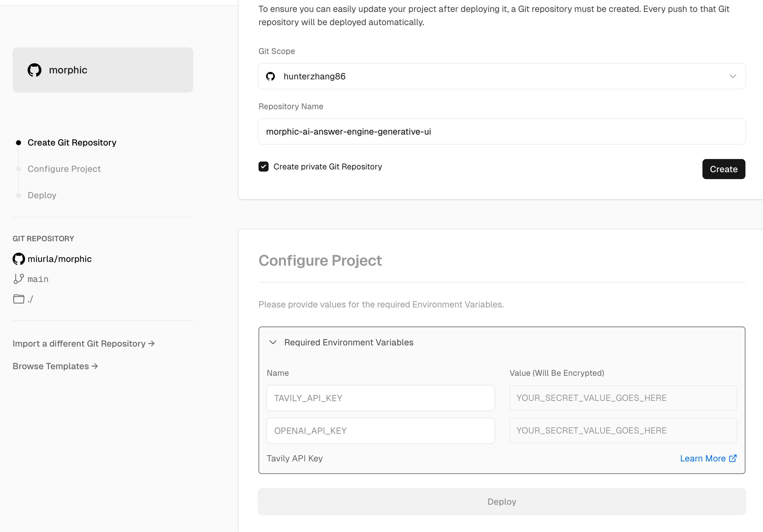The image size is (763, 532).
Task: Click the GitHub icon beside morphic card
Action: [x=35, y=70]
